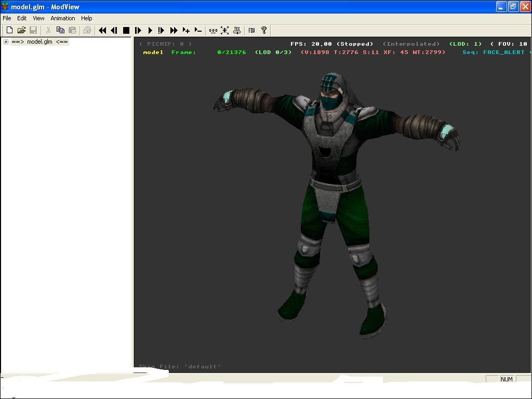Open the Animation menu
The width and height of the screenshot is (532, 399).
point(62,18)
